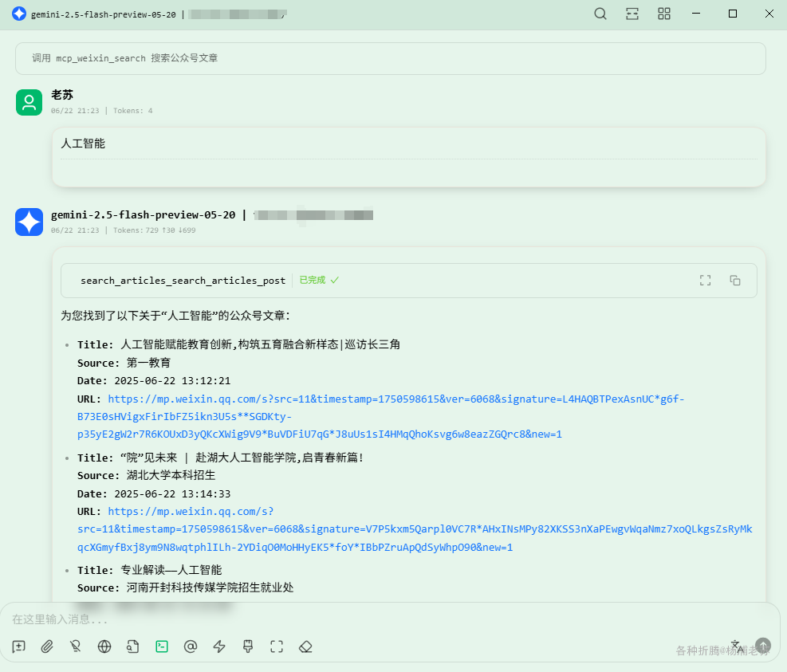This screenshot has width=787, height=672.
Task: Click the title bar gemini-2.5-flash-preview-05-20 model name
Action: [x=104, y=14]
